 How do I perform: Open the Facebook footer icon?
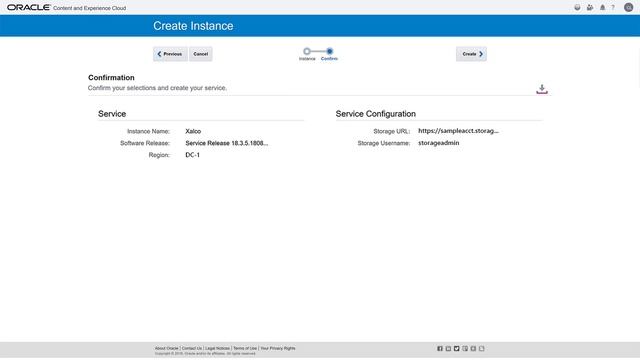pyautogui.click(x=440, y=349)
